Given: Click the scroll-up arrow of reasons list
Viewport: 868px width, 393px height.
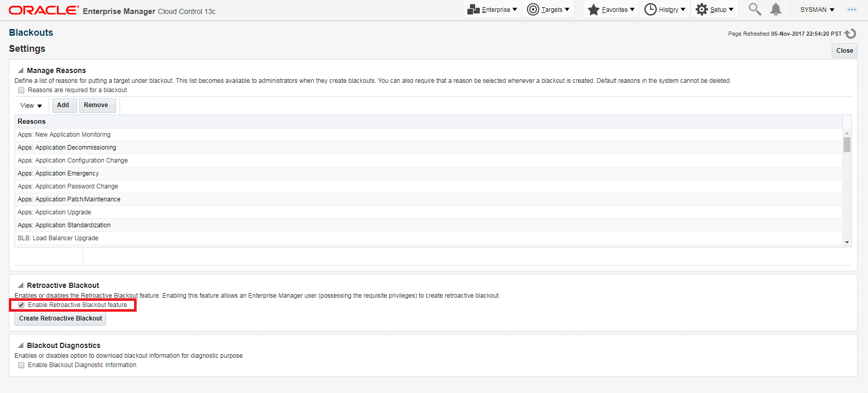Looking at the screenshot, I should (847, 133).
